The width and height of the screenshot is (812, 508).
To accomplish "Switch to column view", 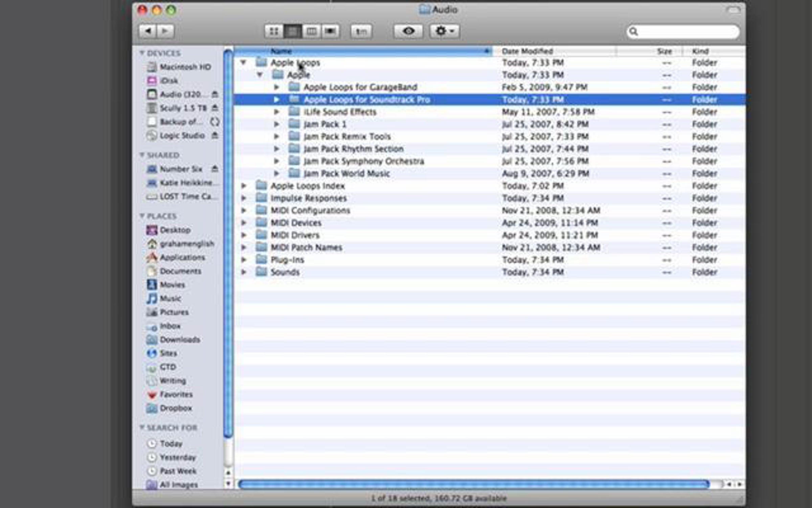I will pos(312,31).
